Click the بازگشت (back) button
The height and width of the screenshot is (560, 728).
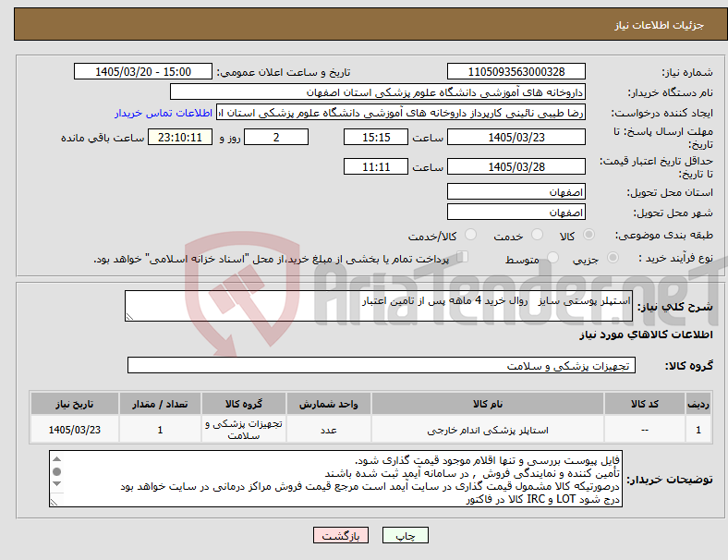pyautogui.click(x=340, y=535)
